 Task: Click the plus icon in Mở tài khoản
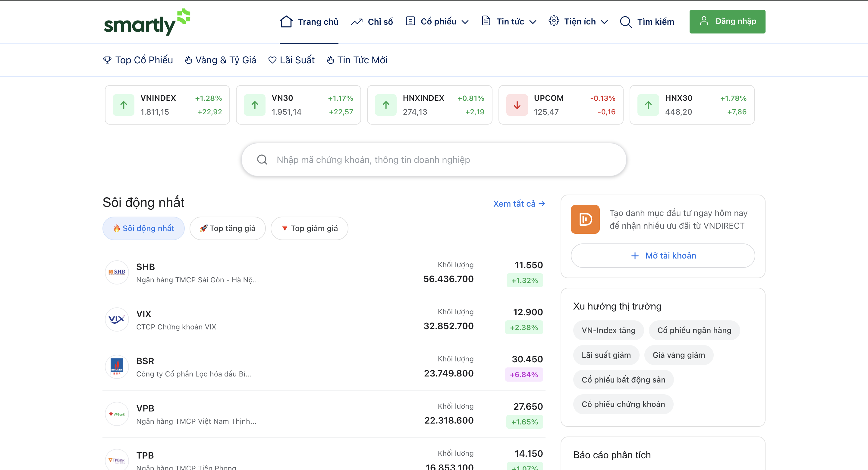[635, 256]
